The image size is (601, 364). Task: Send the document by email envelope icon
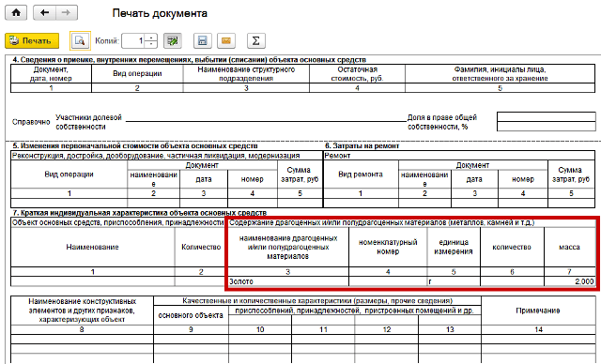[226, 40]
